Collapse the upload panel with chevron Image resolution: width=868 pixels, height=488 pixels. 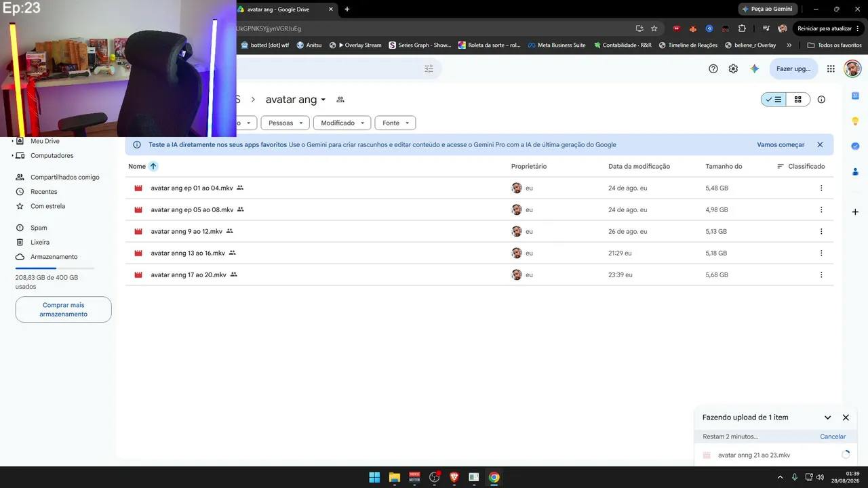[827, 418]
